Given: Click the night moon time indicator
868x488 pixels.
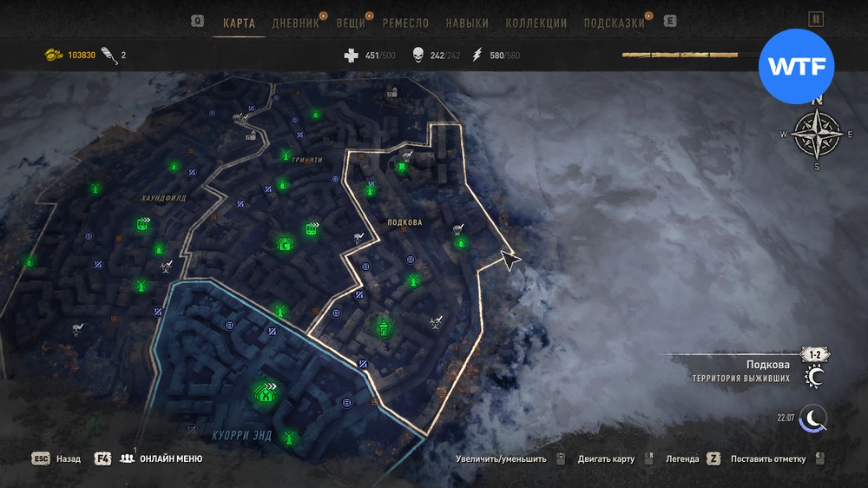Looking at the screenshot, I should click(x=812, y=419).
